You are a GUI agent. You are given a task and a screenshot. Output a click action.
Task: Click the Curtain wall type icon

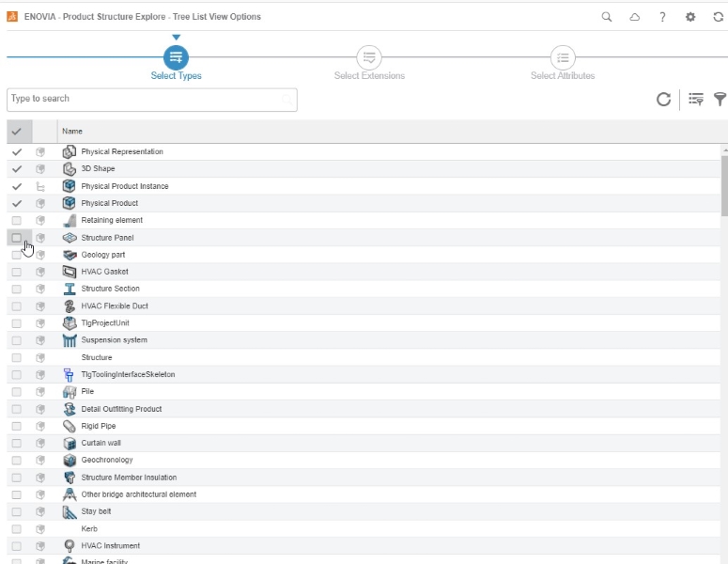pyautogui.click(x=70, y=443)
